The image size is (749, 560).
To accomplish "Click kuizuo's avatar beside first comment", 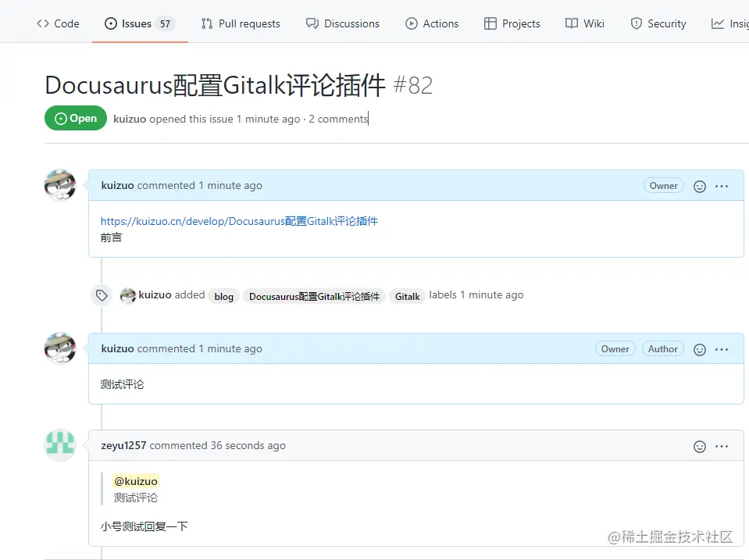I will click(x=60, y=185).
